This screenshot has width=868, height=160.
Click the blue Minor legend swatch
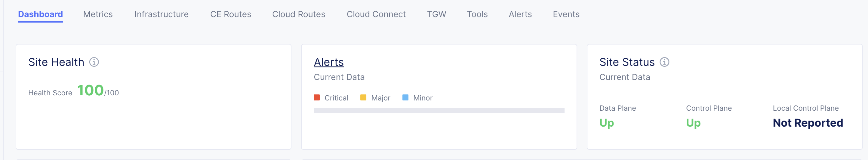(x=405, y=97)
